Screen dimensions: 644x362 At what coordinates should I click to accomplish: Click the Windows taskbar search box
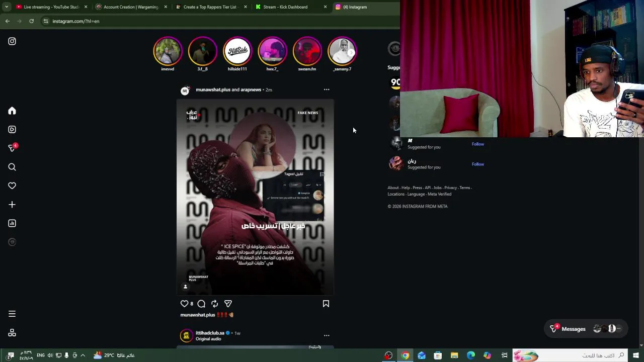570,355
